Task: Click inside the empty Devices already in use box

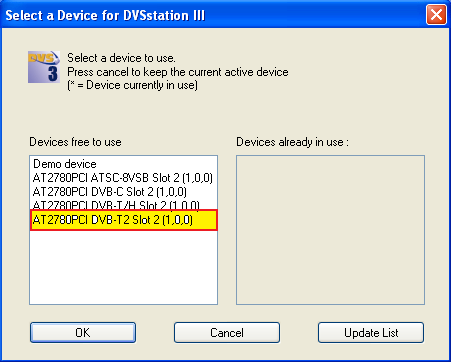Action: [x=330, y=230]
